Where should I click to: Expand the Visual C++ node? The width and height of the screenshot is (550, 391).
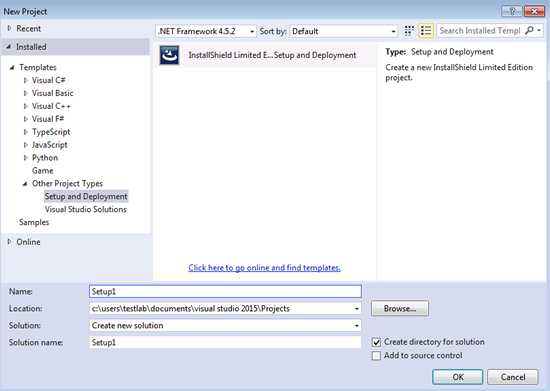pyautogui.click(x=26, y=106)
